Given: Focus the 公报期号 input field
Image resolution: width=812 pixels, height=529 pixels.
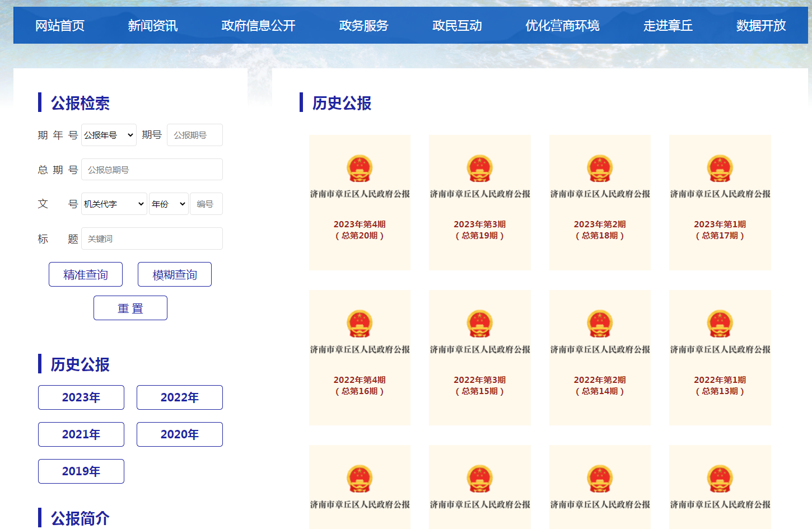Looking at the screenshot, I should (195, 135).
